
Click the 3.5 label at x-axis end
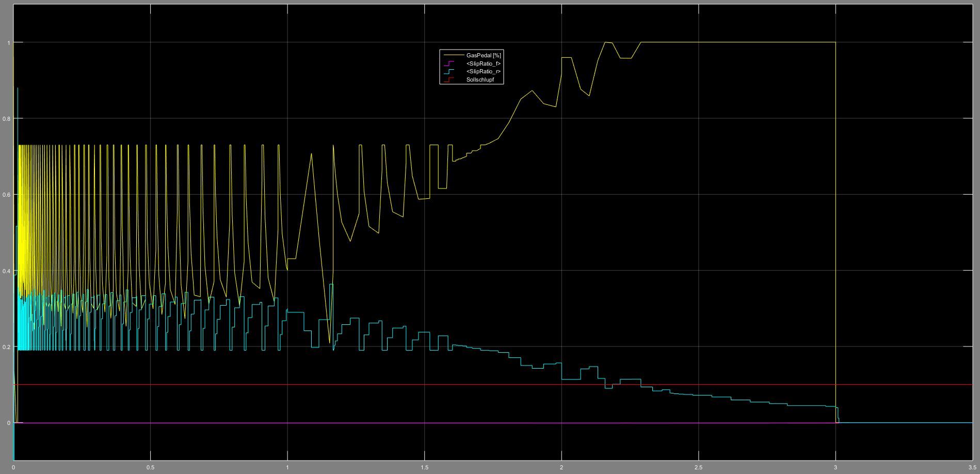point(970,467)
